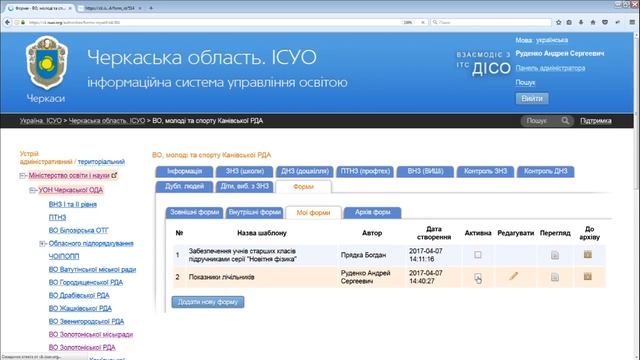The height and width of the screenshot is (360, 640).
Task: Open ВО Жашківської РДА link
Action: tap(80, 309)
